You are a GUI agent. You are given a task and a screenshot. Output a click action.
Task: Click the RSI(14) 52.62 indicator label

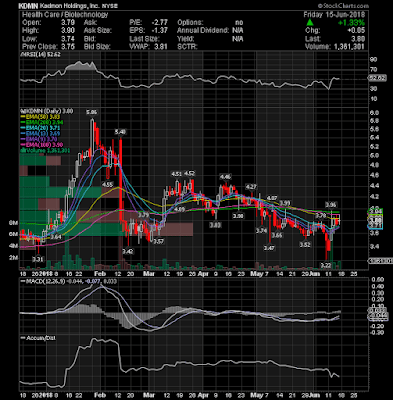click(x=41, y=54)
